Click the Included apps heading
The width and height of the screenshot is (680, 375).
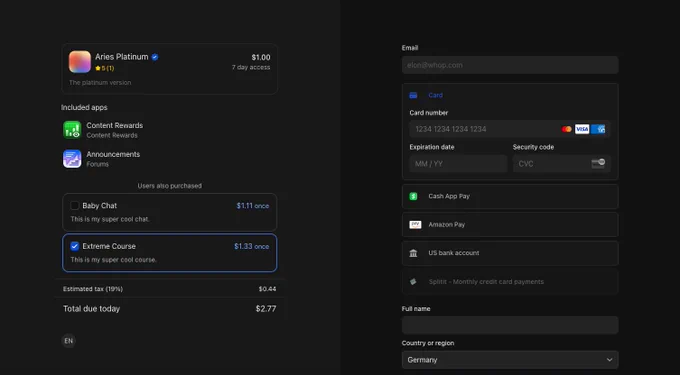[x=84, y=108]
